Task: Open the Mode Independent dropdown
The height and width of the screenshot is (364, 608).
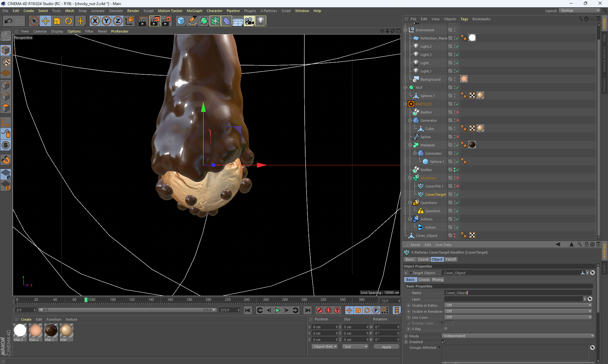Action: [518, 336]
